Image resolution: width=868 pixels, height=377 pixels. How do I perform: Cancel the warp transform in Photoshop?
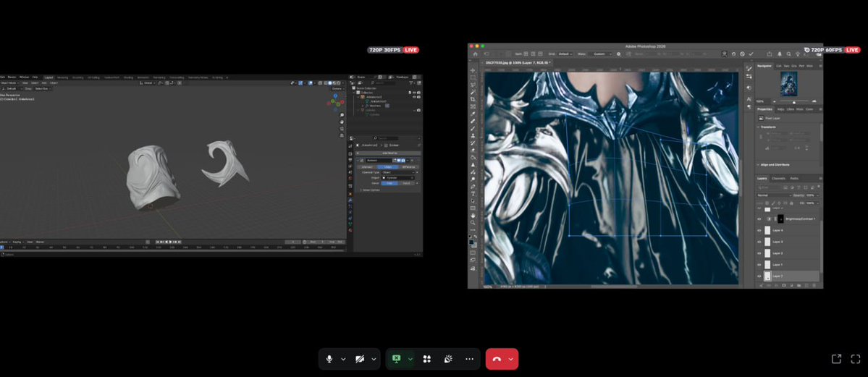pos(742,54)
